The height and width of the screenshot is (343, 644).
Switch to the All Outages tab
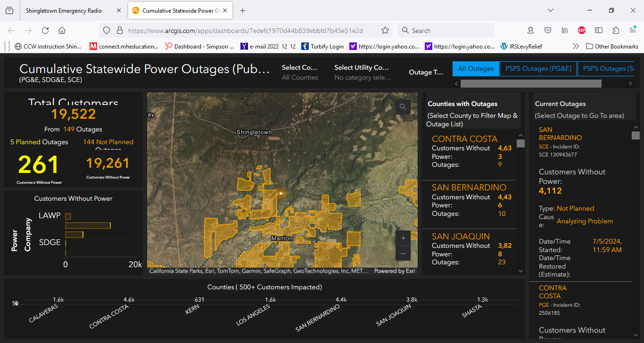coord(476,68)
